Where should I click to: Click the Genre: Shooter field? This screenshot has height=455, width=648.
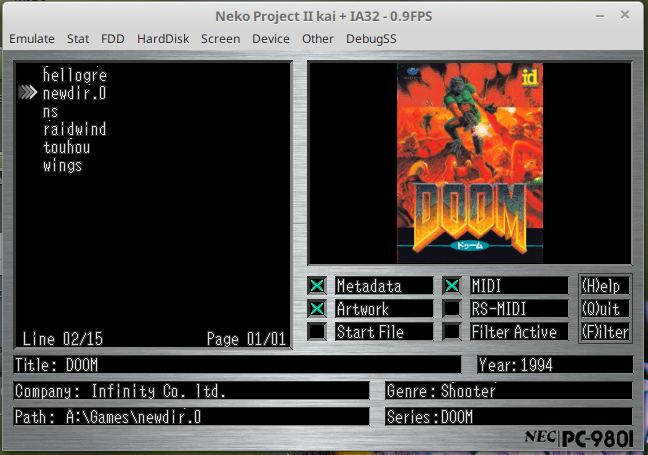[x=509, y=391]
